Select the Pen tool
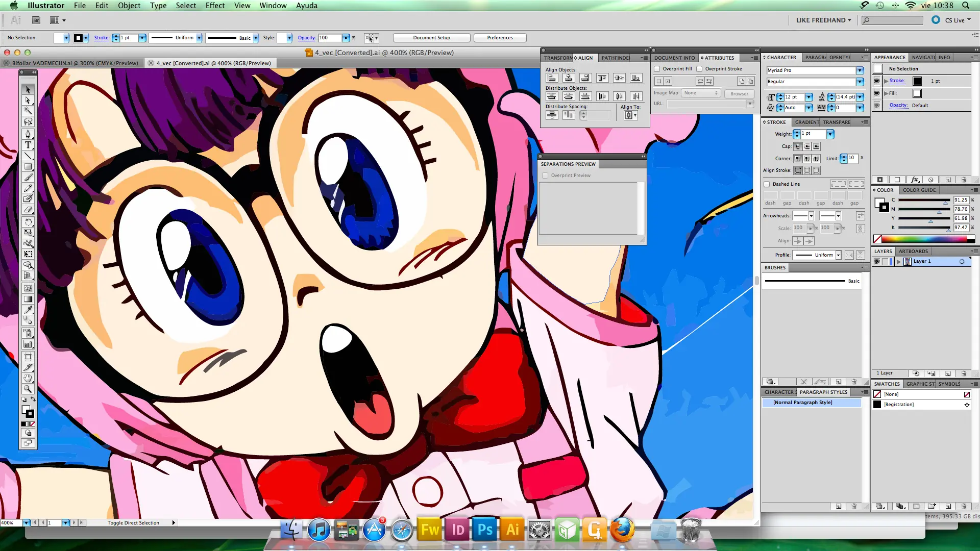This screenshot has height=551, width=980. [x=28, y=134]
